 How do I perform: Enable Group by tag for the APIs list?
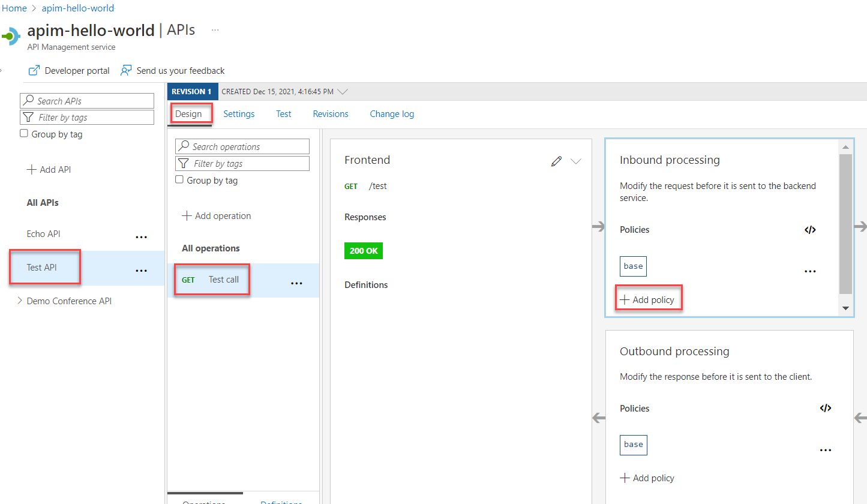click(x=24, y=134)
